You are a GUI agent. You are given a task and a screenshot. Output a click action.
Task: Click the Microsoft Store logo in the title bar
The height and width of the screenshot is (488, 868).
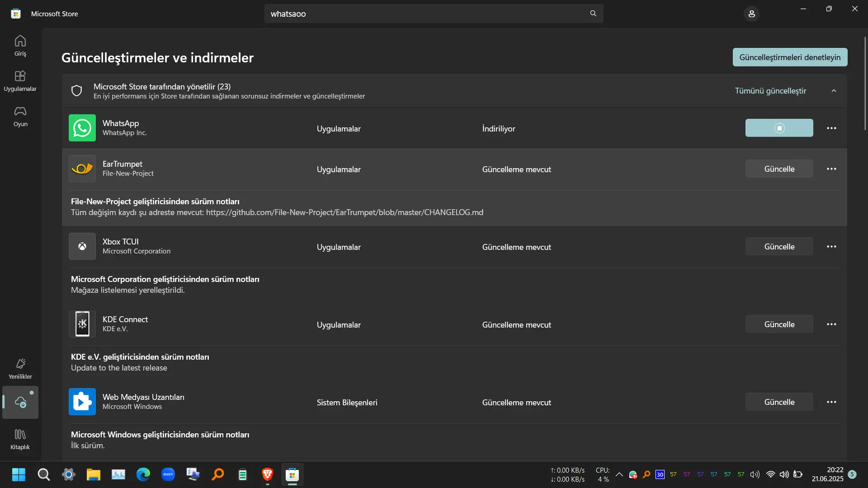click(16, 14)
